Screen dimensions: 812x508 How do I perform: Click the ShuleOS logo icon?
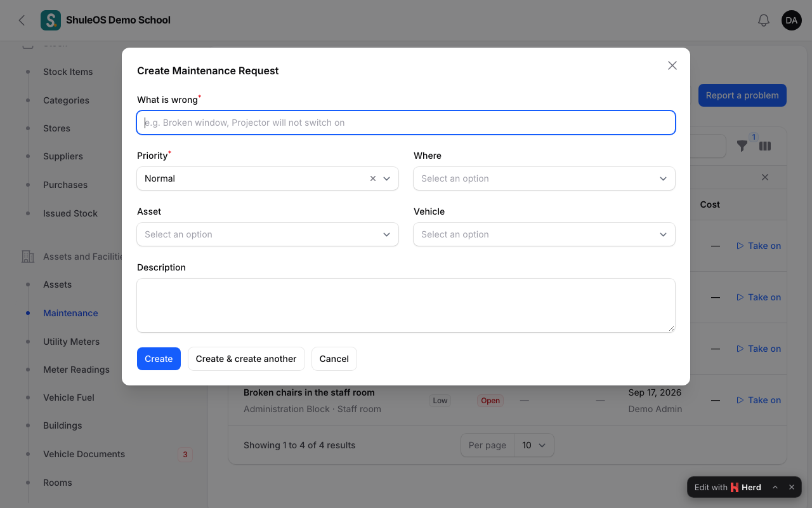coord(51,20)
